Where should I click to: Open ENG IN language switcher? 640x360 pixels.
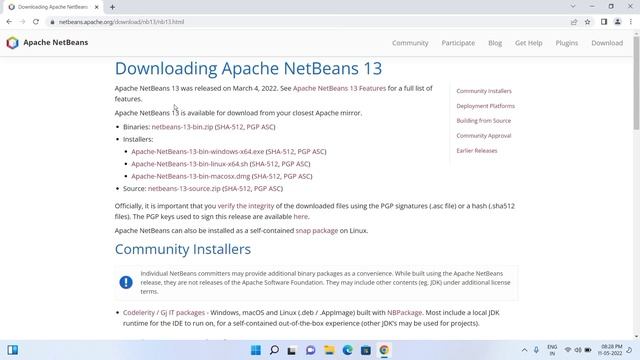[x=552, y=350]
